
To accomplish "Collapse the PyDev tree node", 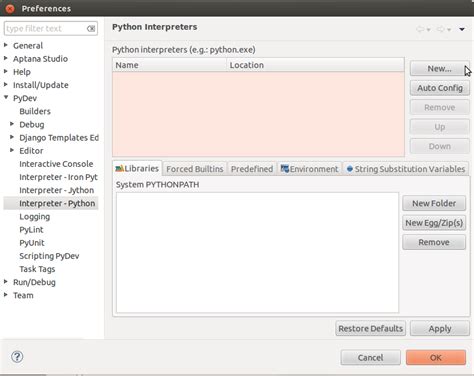I will (6, 97).
